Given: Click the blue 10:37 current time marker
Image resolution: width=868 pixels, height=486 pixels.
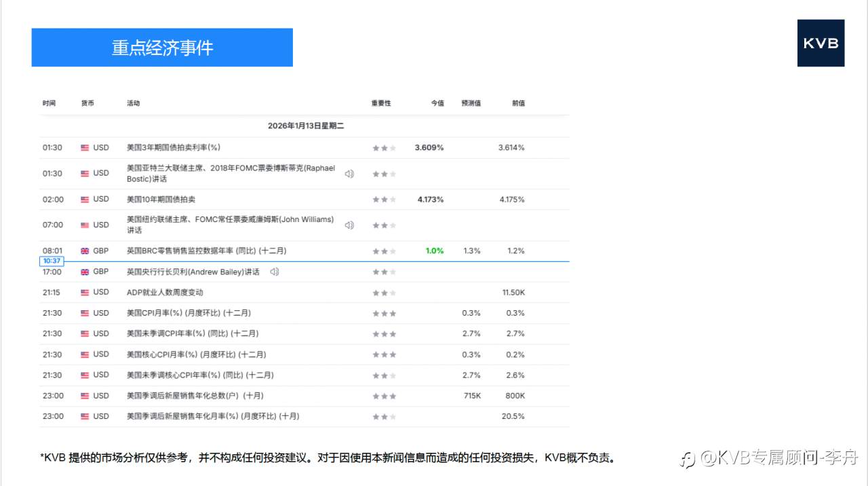Looking at the screenshot, I should tap(52, 261).
